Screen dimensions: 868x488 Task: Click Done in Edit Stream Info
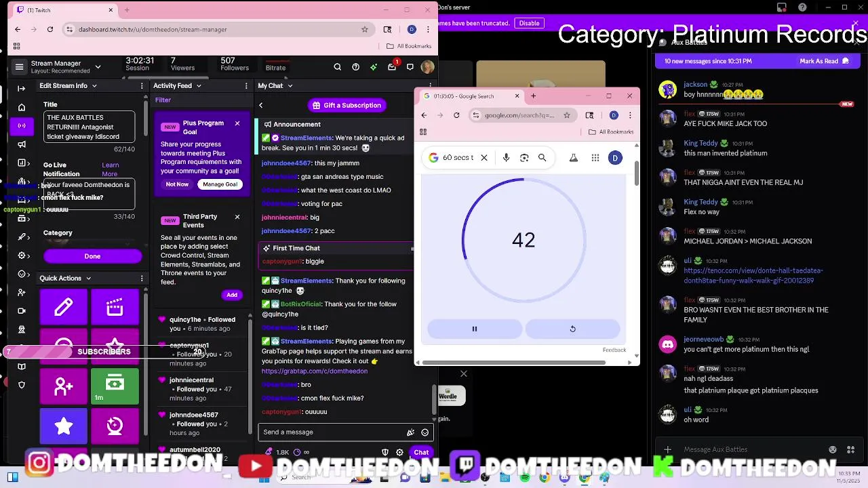click(92, 256)
